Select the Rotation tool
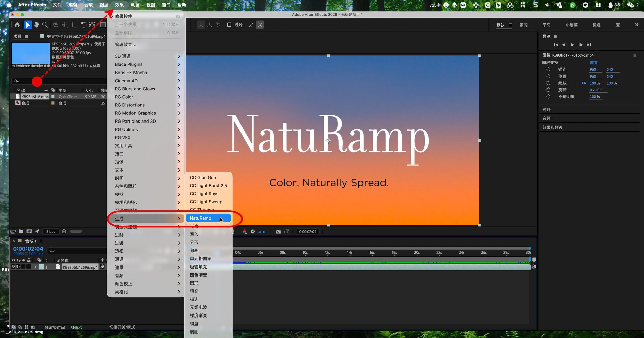Image resolution: width=644 pixels, height=338 pixels. click(x=83, y=25)
